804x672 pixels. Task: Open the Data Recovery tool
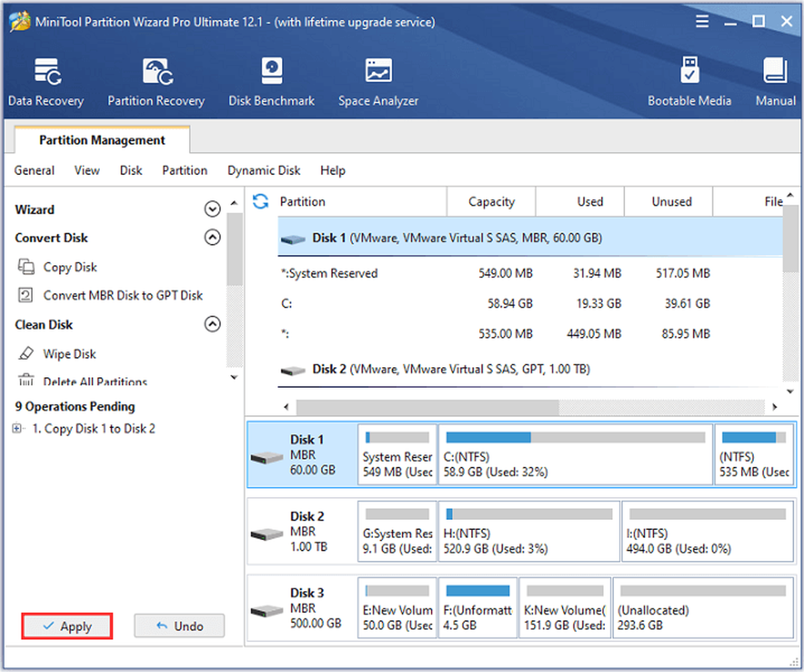click(46, 82)
